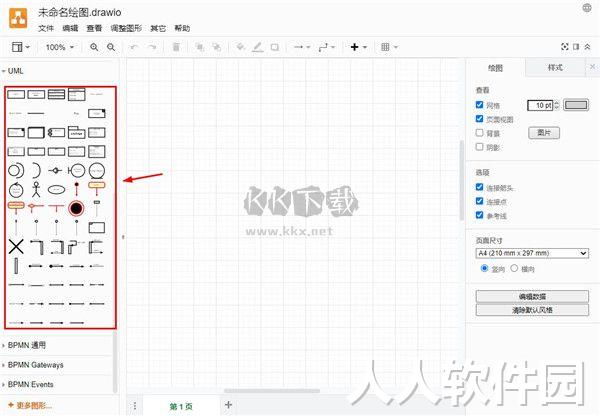Select the ellipse use case shape
This screenshot has height=416, width=600.
pos(56,189)
